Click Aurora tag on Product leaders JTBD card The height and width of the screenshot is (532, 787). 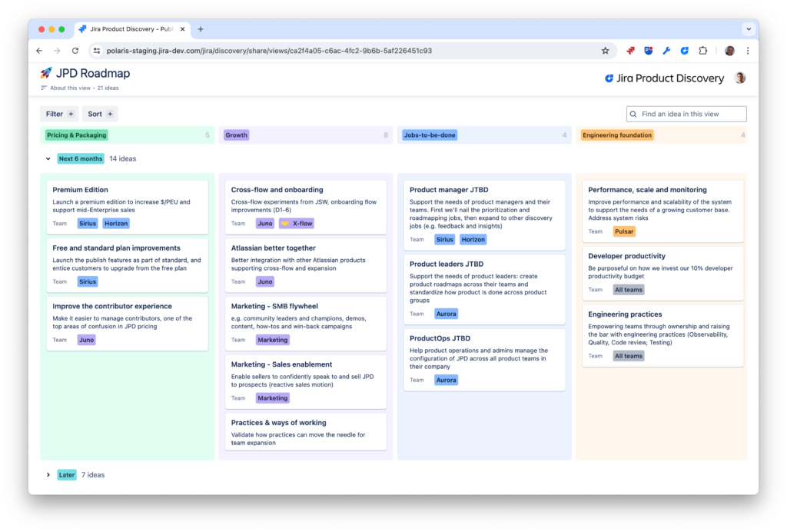(x=447, y=314)
